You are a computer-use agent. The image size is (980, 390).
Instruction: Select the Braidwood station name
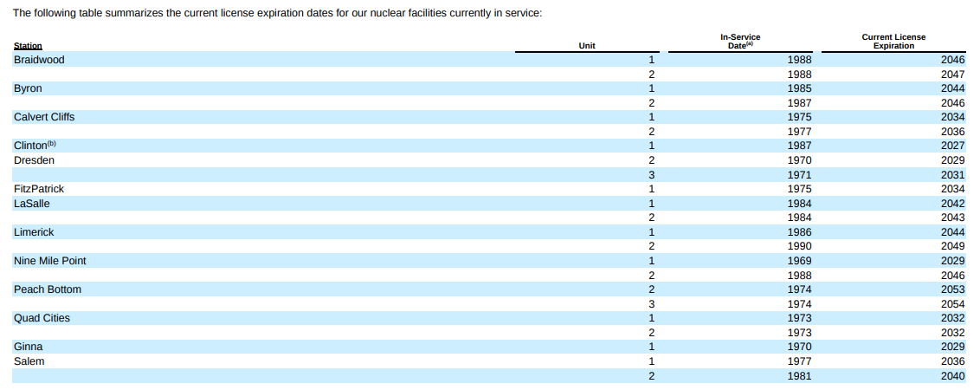39,60
